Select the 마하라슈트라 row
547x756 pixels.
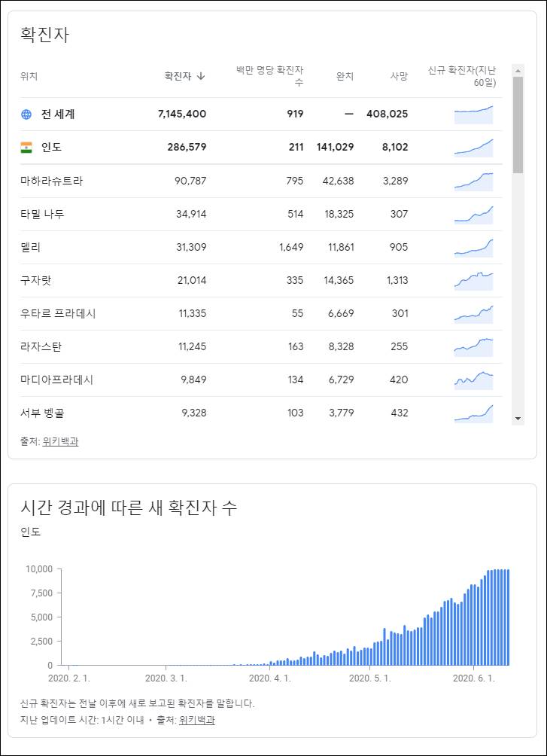pos(261,181)
